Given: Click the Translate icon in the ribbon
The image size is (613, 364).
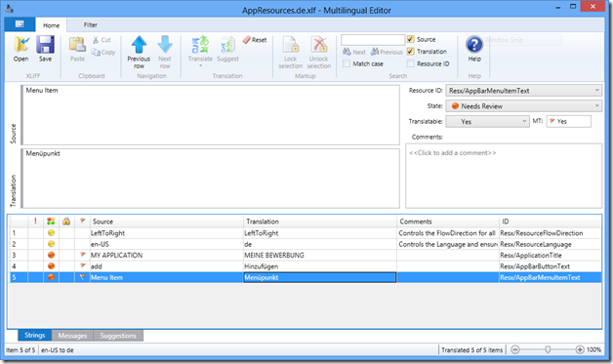Looking at the screenshot, I should tap(200, 44).
